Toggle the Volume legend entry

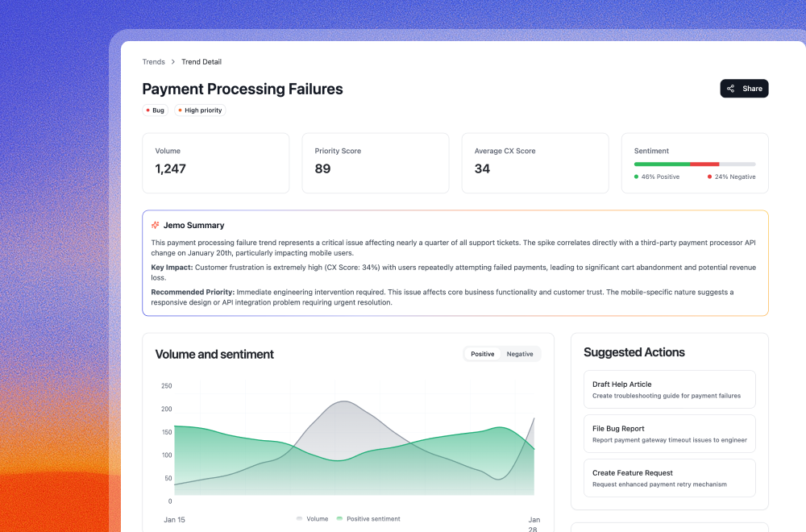312,518
